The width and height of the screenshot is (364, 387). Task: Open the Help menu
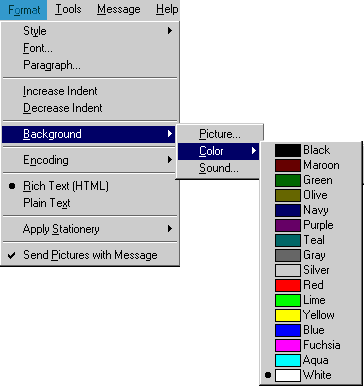click(x=167, y=10)
